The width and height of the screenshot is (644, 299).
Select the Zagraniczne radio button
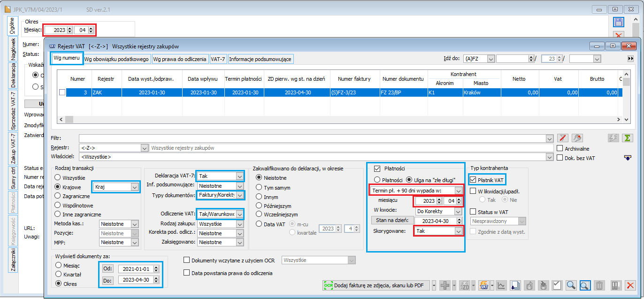click(x=58, y=196)
